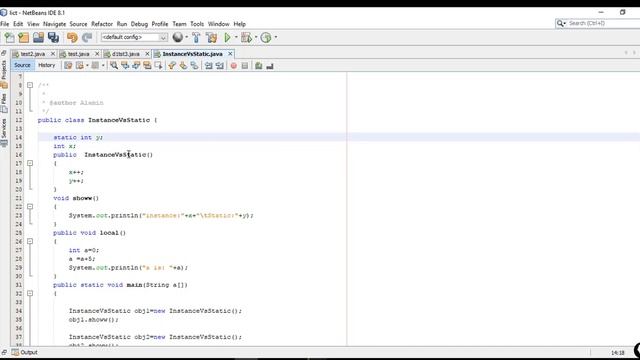Open the Help menu

240,24
